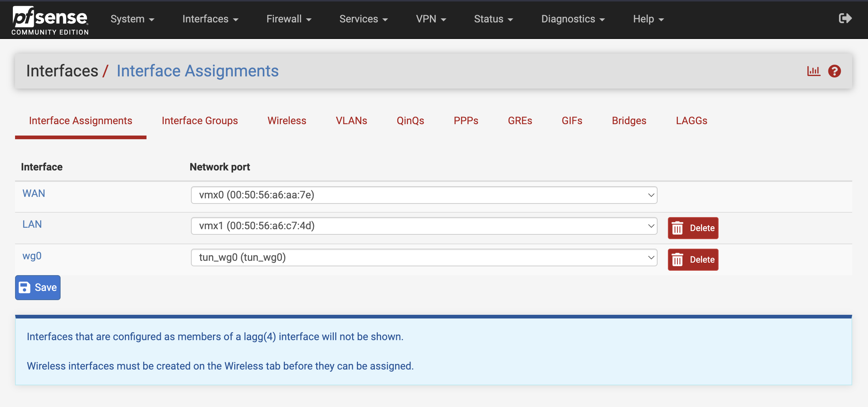Click the pfSense logo
This screenshot has width=868, height=407.
(50, 20)
